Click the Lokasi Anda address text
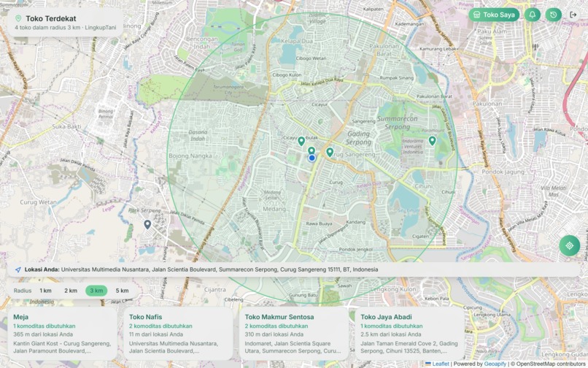This screenshot has width=588, height=368. (x=220, y=269)
